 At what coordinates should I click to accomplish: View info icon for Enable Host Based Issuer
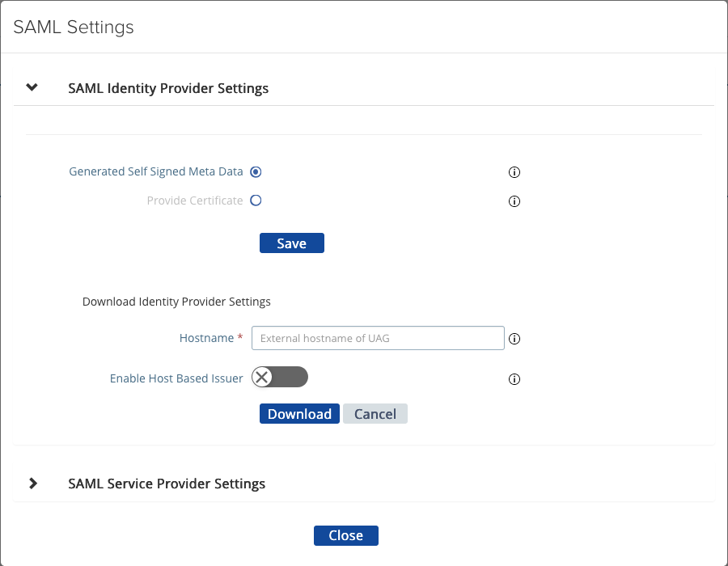click(514, 379)
